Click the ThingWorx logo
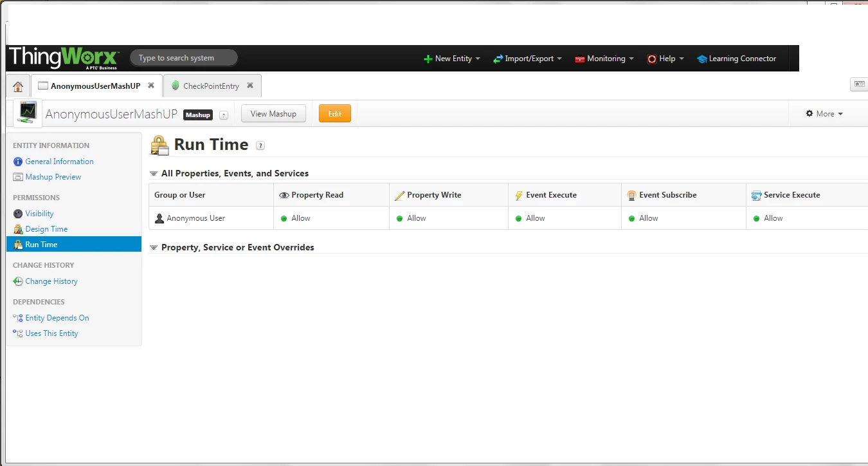The width and height of the screenshot is (868, 466). click(x=64, y=58)
